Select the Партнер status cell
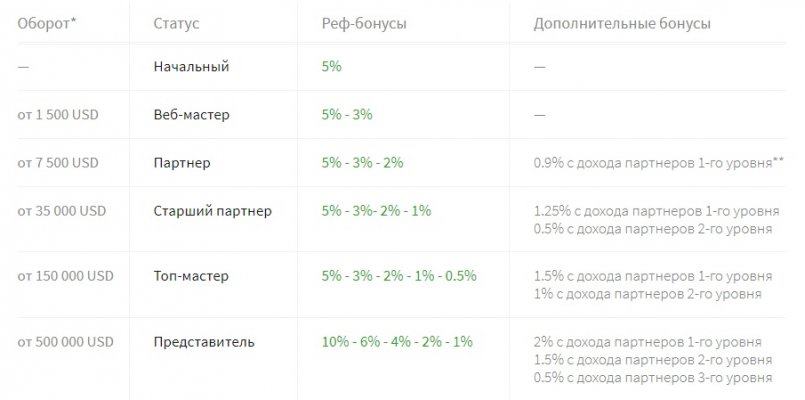The image size is (805, 400). (182, 163)
